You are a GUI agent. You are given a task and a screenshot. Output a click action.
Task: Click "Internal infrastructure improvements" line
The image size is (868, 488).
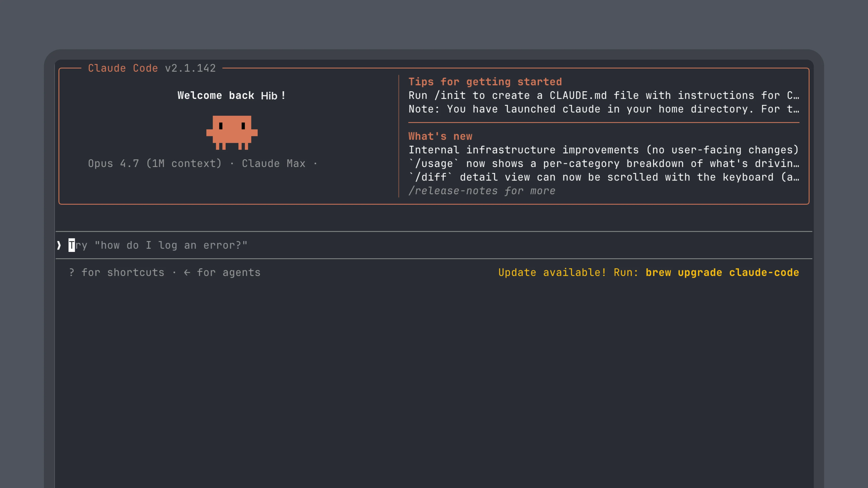pyautogui.click(x=604, y=150)
